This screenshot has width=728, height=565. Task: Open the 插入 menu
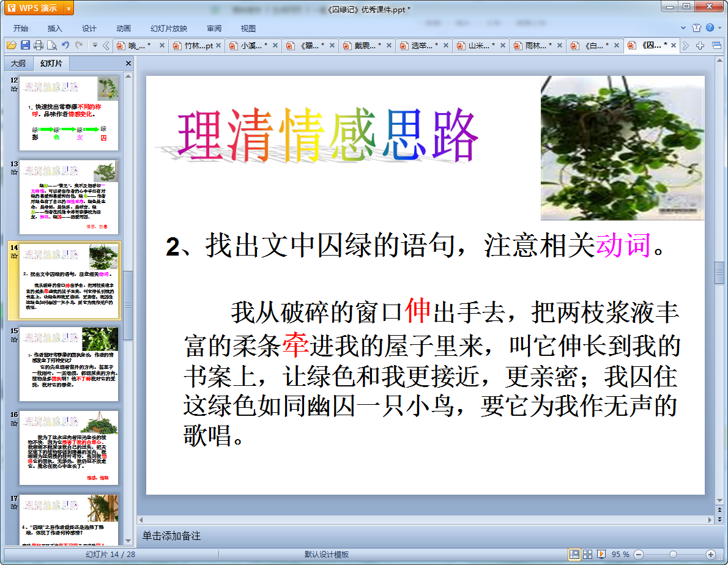54,28
